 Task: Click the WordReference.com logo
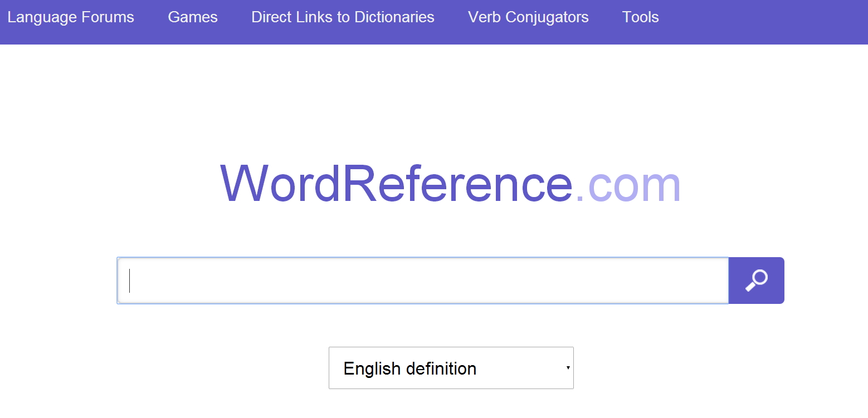click(x=451, y=184)
